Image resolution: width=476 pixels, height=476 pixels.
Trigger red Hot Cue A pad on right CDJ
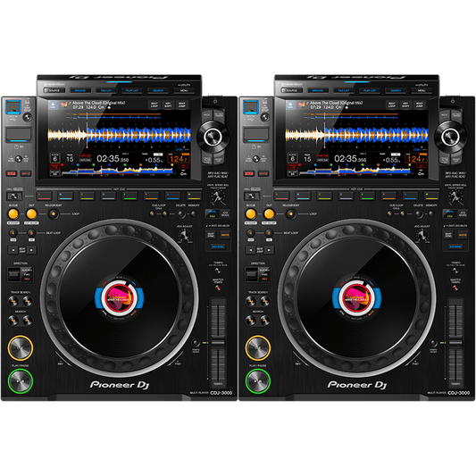pyautogui.click(x=282, y=196)
